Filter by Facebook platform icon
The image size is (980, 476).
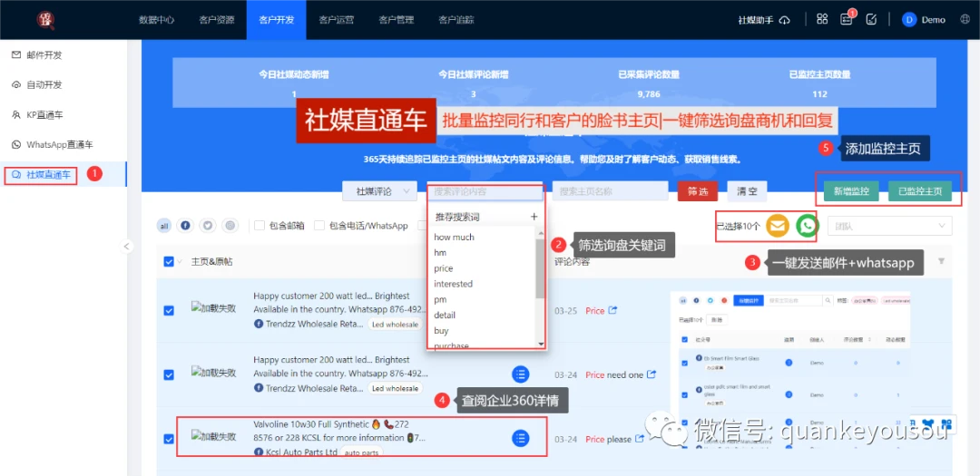point(184,226)
